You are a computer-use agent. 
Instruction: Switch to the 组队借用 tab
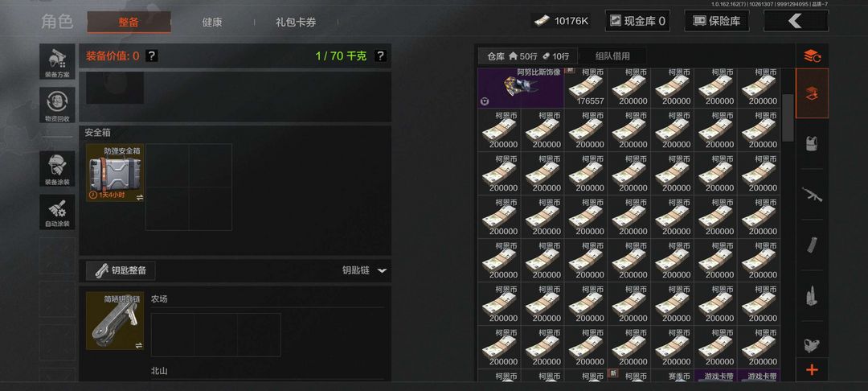(x=612, y=56)
